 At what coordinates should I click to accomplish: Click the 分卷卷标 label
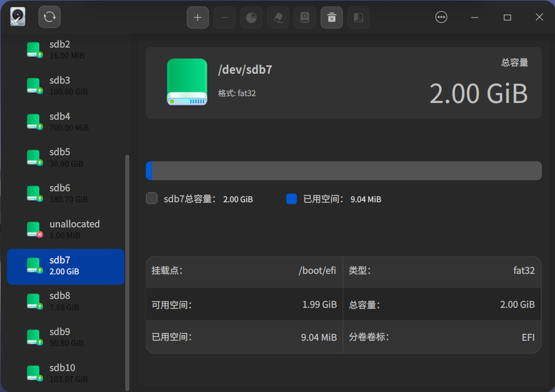369,337
